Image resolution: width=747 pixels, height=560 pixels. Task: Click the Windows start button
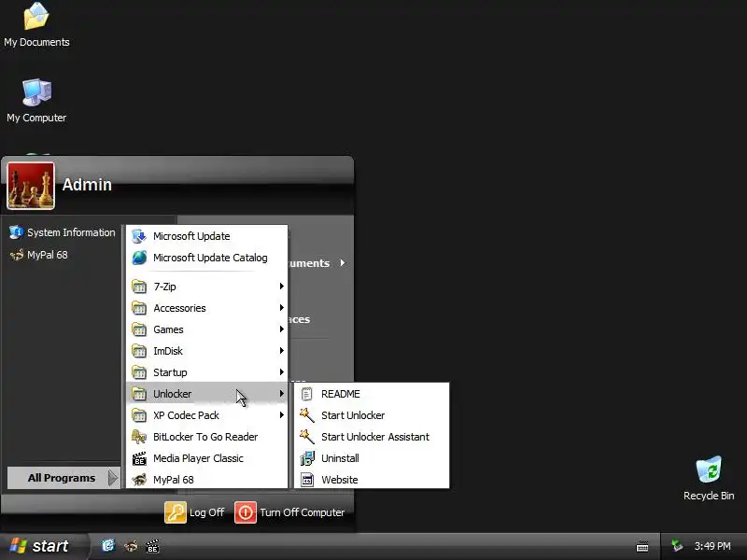tap(43, 546)
